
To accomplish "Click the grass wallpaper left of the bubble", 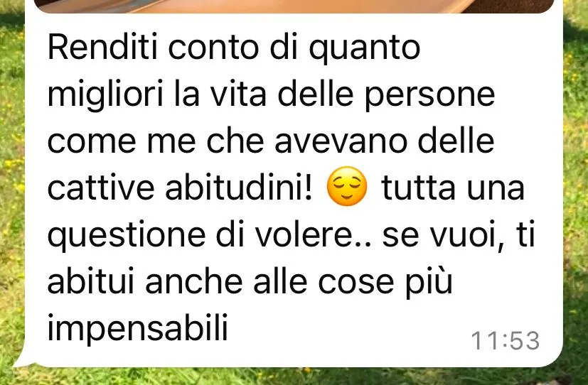I will click(12, 188).
